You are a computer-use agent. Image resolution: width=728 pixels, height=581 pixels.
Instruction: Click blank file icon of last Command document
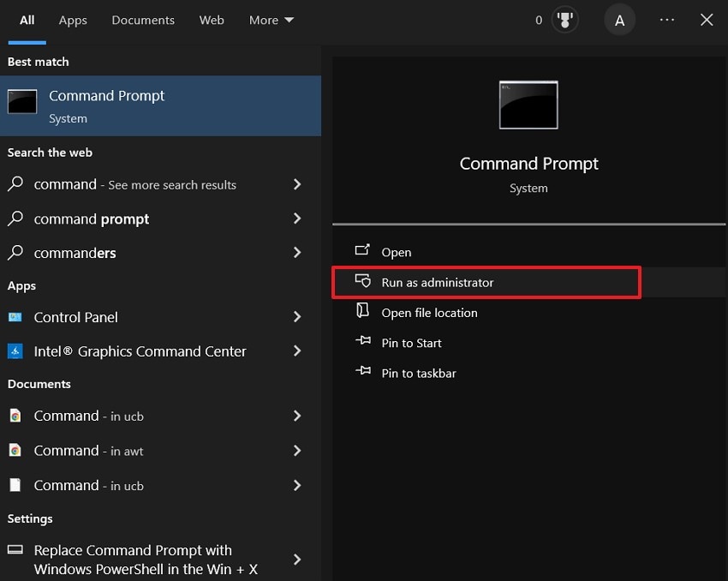click(15, 485)
